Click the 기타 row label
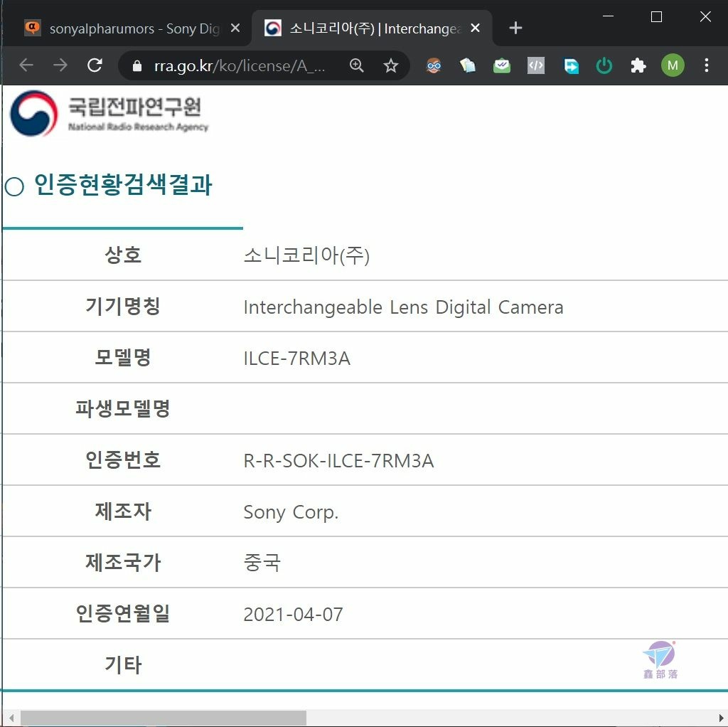Image resolution: width=728 pixels, height=727 pixels. click(x=123, y=664)
